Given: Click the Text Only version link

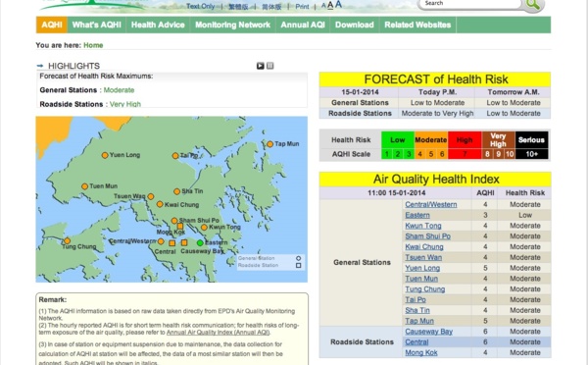Looking at the screenshot, I should (x=201, y=7).
